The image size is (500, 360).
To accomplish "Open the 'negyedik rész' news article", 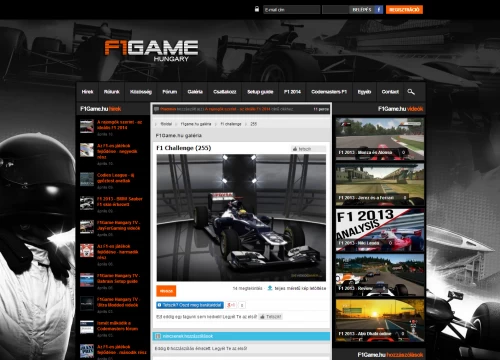I will [117, 151].
